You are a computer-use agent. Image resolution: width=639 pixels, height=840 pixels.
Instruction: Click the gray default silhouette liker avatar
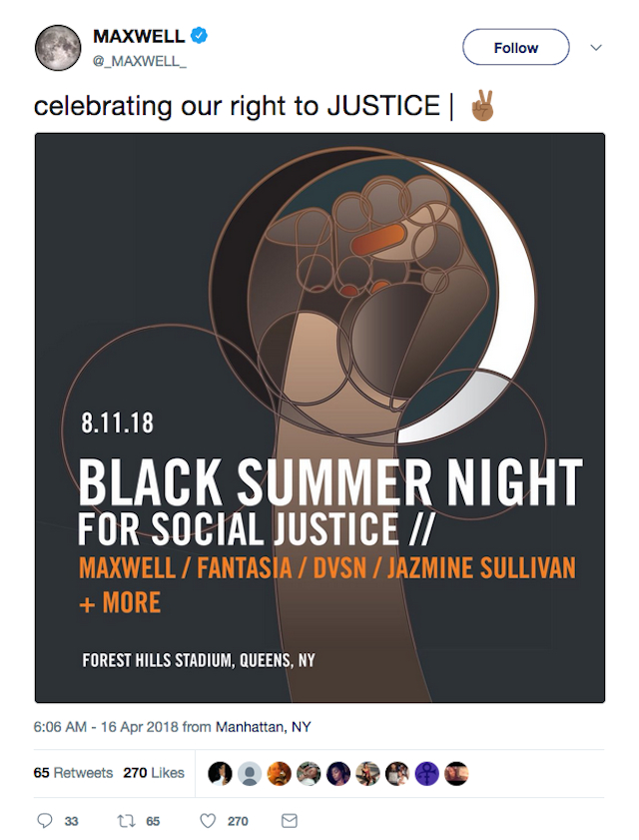(x=249, y=773)
